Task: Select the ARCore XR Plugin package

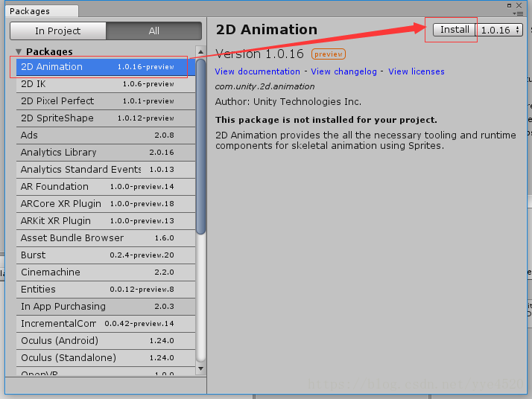Action: (106, 204)
